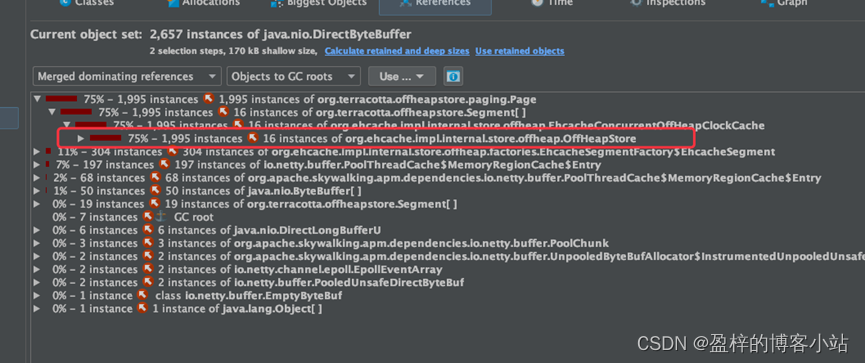Viewport: 865px width, 363px height.
Task: Click reference icon on EmptyByteBuf class row
Action: (x=142, y=296)
